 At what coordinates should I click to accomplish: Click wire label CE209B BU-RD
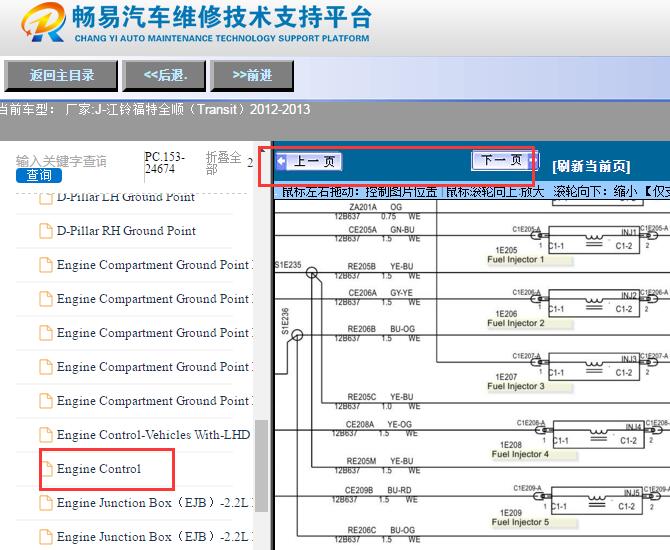[x=379, y=490]
